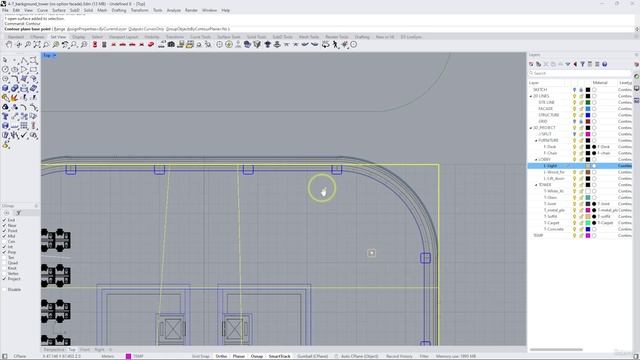The height and width of the screenshot is (360, 640).
Task: Click the Zoom Extents toolbar icon
Action: pyautogui.click(x=37, y=44)
